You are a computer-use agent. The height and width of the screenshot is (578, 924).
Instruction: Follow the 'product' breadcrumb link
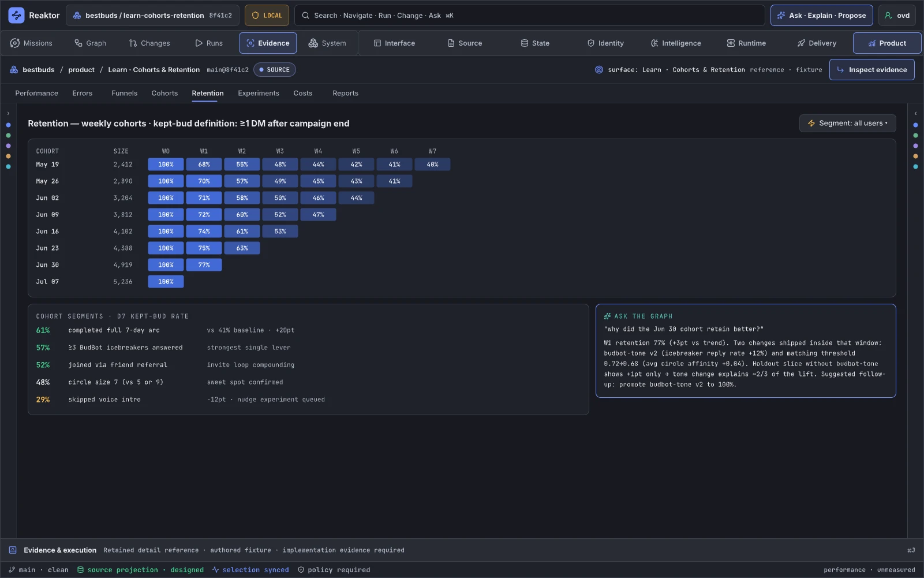click(81, 70)
